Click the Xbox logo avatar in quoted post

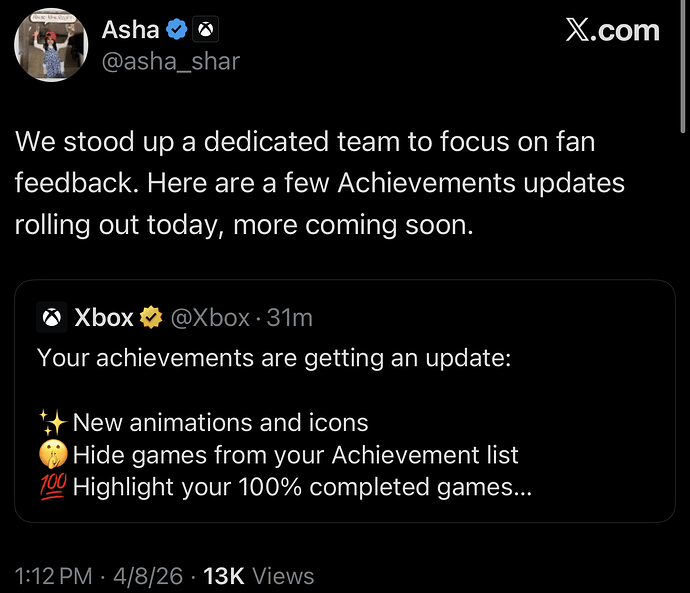pos(51,318)
